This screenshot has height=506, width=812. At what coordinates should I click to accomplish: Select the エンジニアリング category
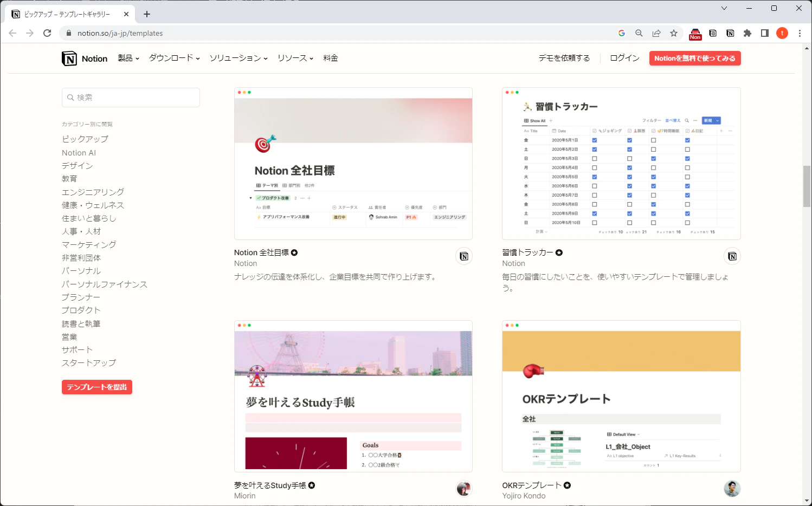[93, 192]
